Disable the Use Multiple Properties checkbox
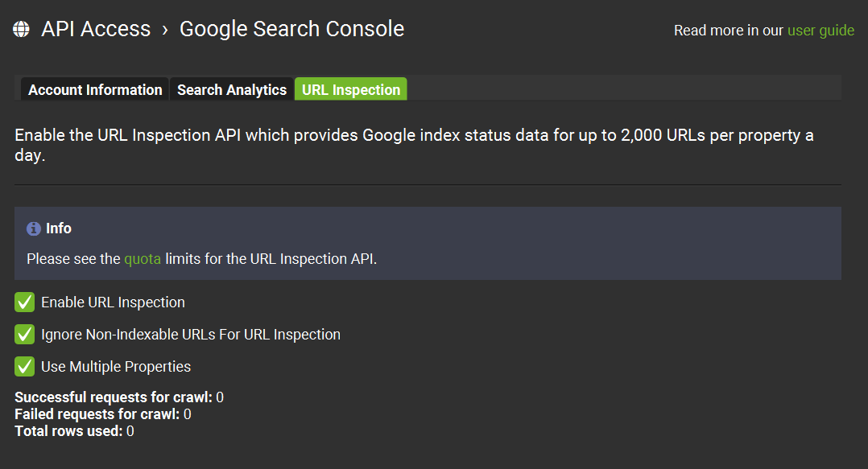Image resolution: width=868 pixels, height=469 pixels. pyautogui.click(x=24, y=367)
